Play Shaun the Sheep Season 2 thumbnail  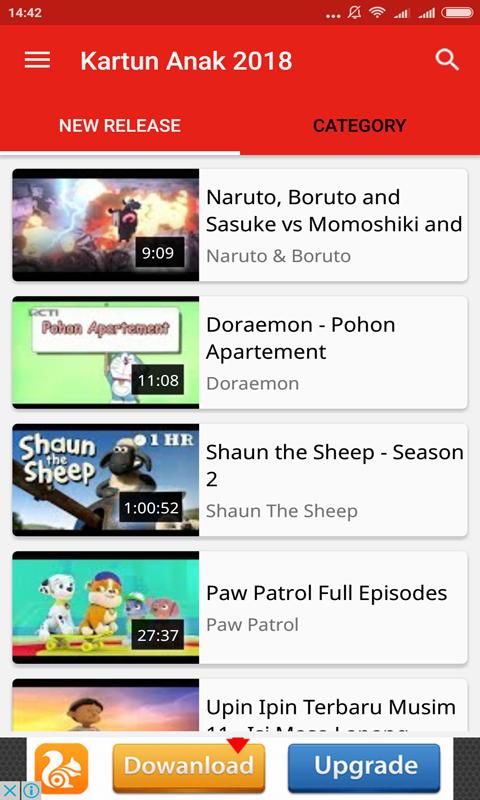point(106,480)
